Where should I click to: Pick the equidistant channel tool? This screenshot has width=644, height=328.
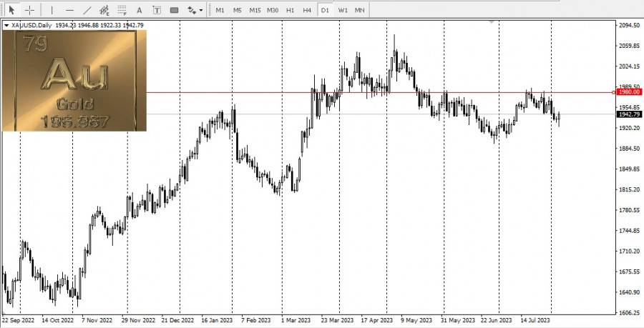(104, 10)
